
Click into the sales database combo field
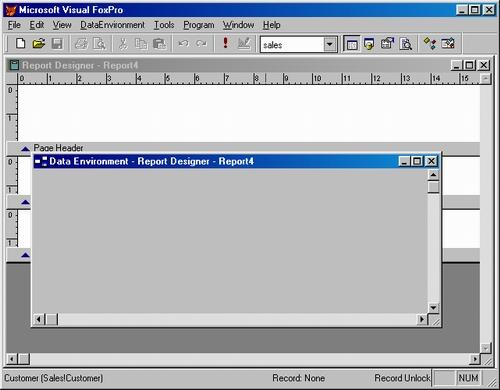[292, 44]
